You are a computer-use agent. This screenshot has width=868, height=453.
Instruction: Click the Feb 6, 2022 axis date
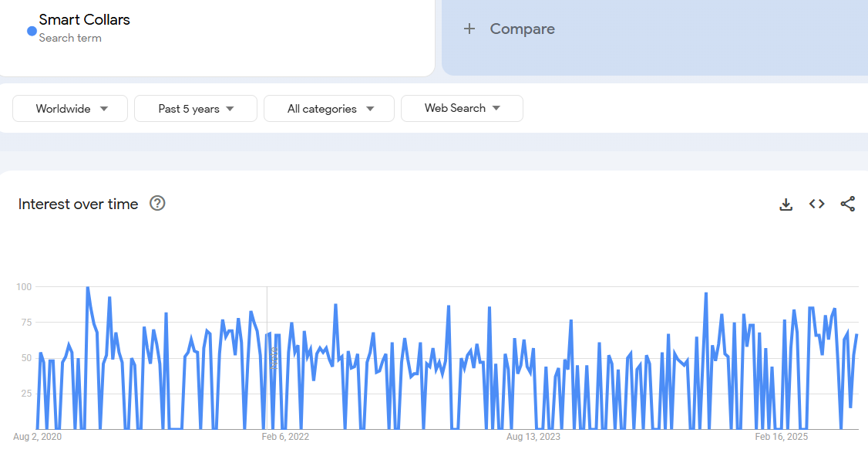coord(285,437)
